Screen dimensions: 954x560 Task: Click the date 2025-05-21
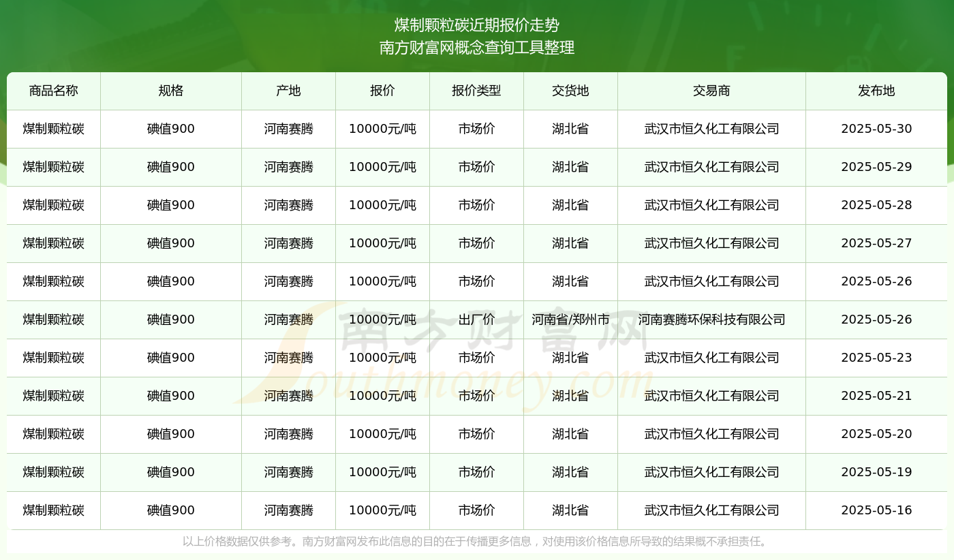876,396
